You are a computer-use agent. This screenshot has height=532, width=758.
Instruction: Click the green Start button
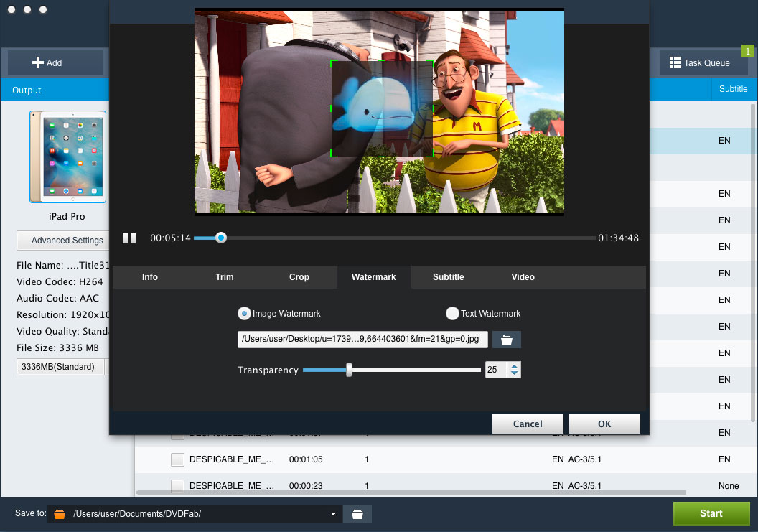click(x=711, y=513)
